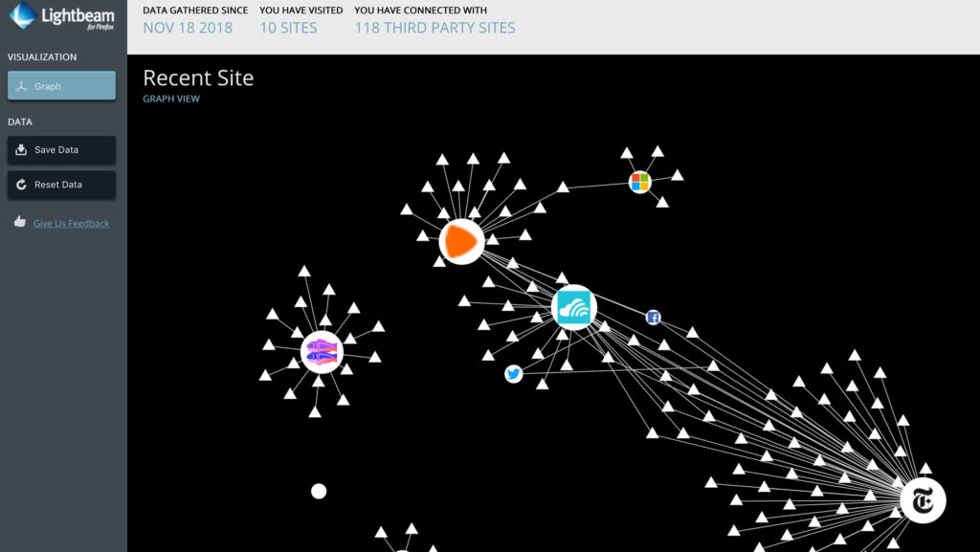Image resolution: width=980 pixels, height=552 pixels.
Task: Click the graph icon on the Graph button
Action: [21, 86]
